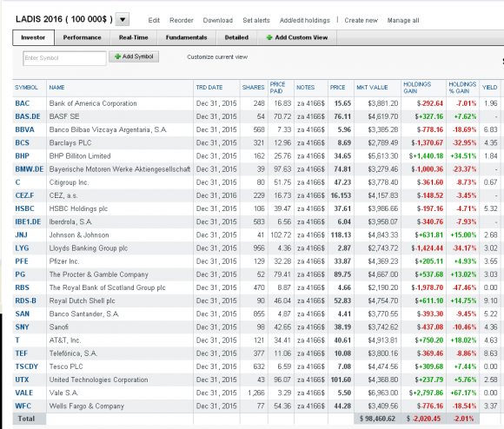504x429 pixels.
Task: Switch to the Performance tab
Action: [x=82, y=37]
